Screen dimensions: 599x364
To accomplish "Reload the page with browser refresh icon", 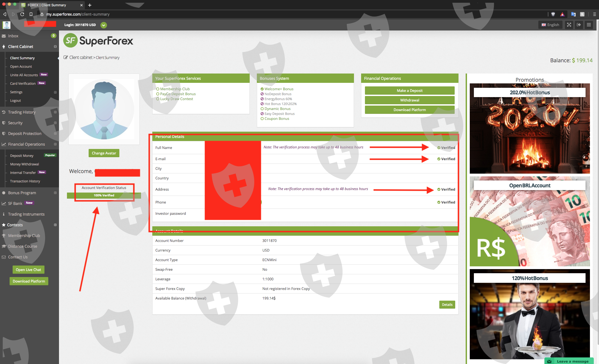I will pyautogui.click(x=22, y=14).
